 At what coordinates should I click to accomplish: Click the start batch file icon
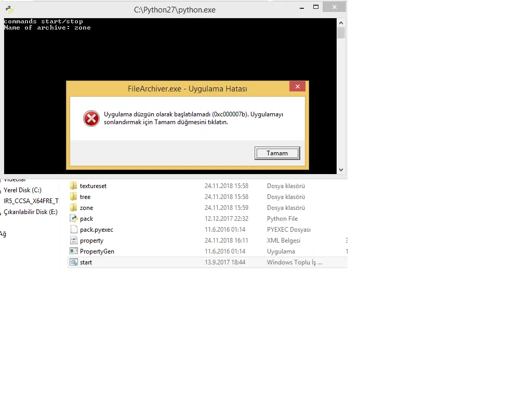point(74,262)
